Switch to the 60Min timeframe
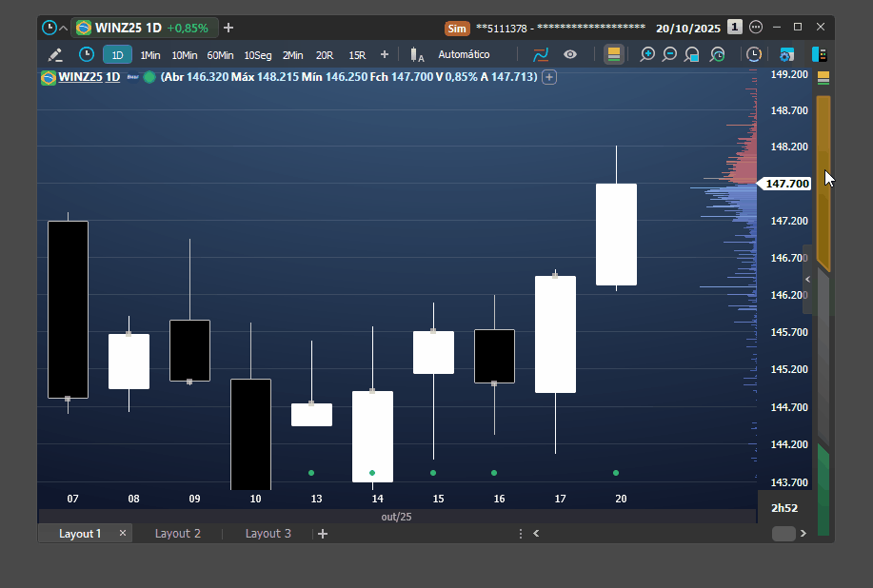The height and width of the screenshot is (588, 873). 220,55
